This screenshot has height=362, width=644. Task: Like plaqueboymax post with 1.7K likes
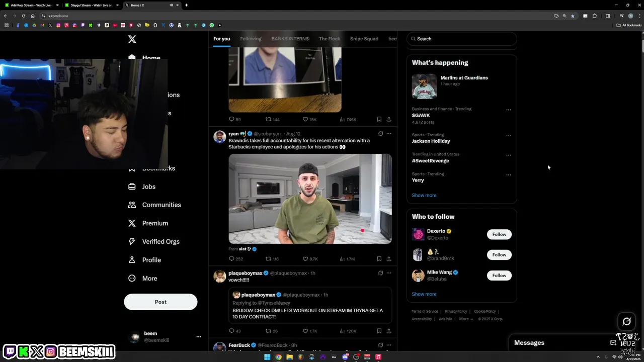310,331
